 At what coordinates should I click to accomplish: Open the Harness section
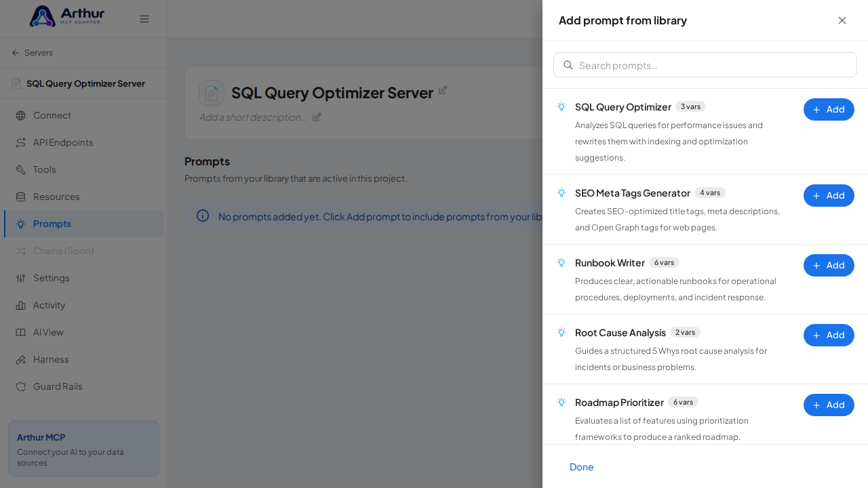point(83,359)
